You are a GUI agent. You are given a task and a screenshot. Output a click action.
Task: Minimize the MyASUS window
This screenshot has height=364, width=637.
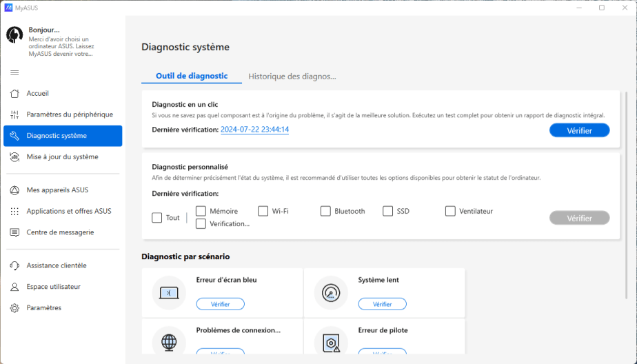tap(579, 8)
